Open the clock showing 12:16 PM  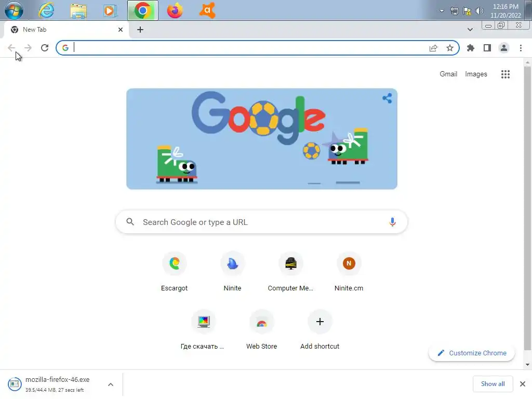(506, 11)
